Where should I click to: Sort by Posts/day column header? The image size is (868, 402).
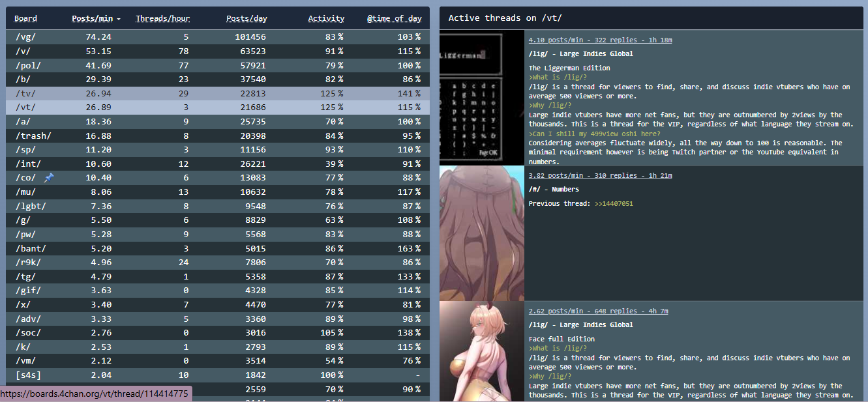pyautogui.click(x=247, y=18)
